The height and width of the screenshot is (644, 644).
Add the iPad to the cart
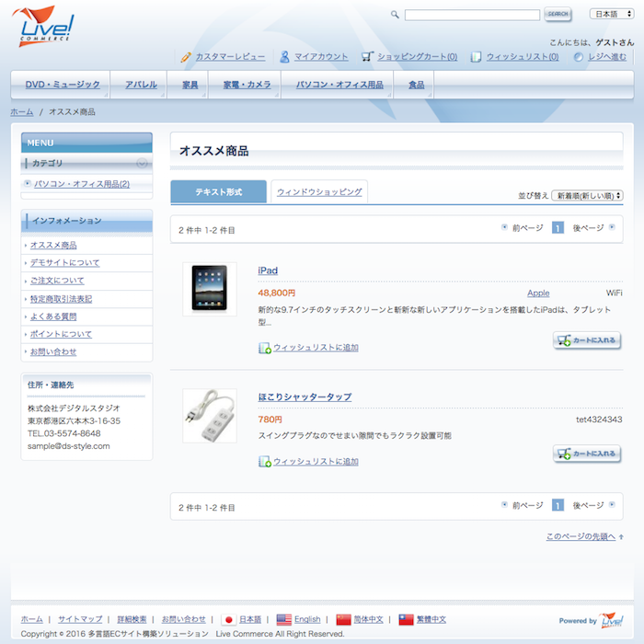(587, 340)
